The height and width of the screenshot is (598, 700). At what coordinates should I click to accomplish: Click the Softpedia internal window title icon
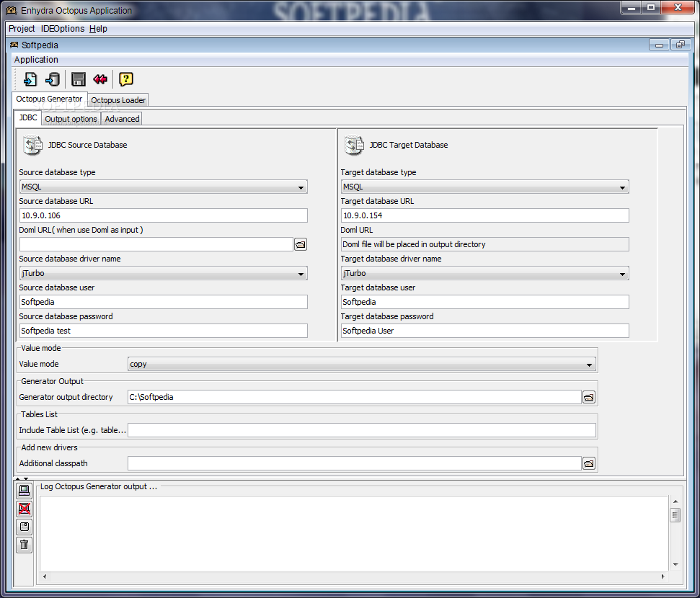[14, 45]
